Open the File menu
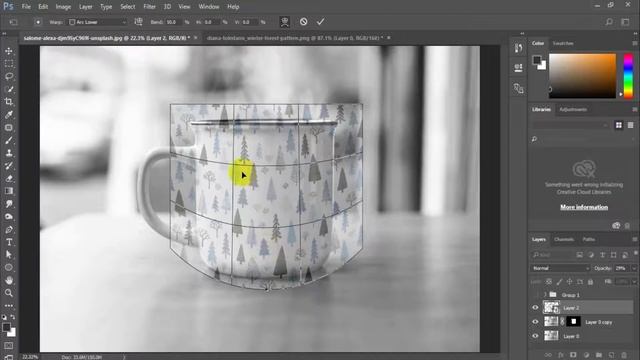 [26, 7]
